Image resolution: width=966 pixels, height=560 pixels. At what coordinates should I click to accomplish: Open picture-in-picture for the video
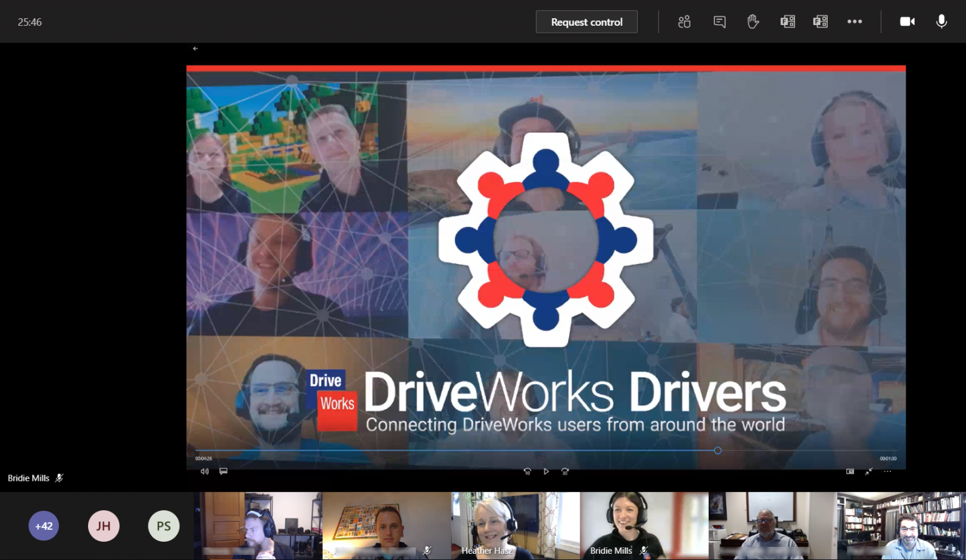(x=848, y=471)
